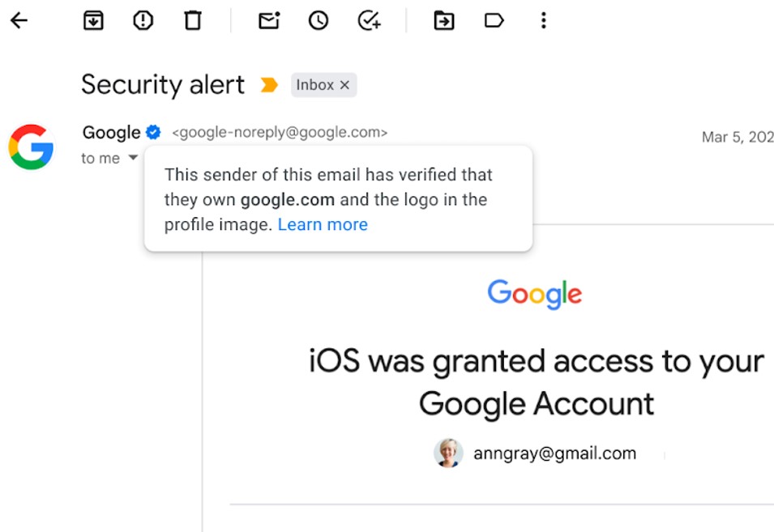
Task: Open the Labels icon in toolbar
Action: [494, 21]
